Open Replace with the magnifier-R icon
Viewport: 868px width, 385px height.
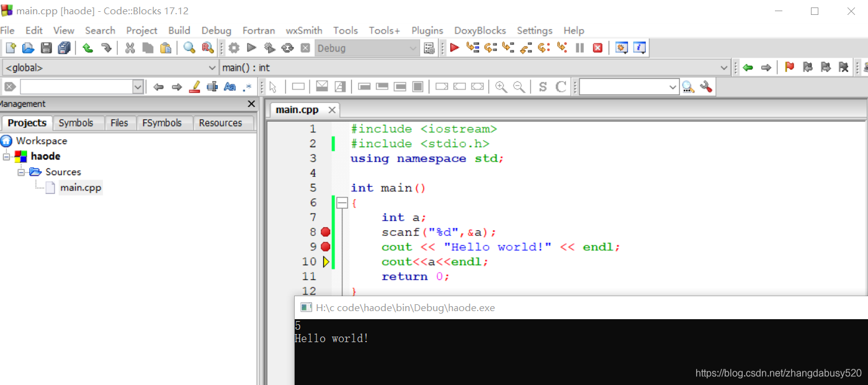207,48
